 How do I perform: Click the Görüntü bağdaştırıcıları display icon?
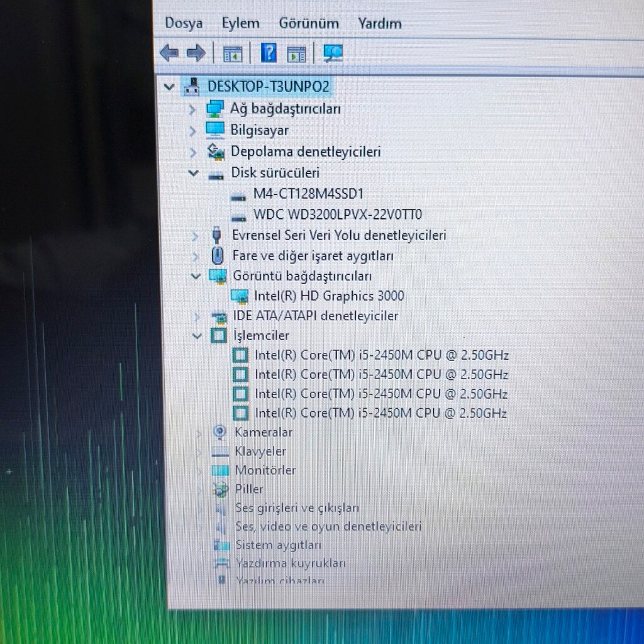click(218, 277)
